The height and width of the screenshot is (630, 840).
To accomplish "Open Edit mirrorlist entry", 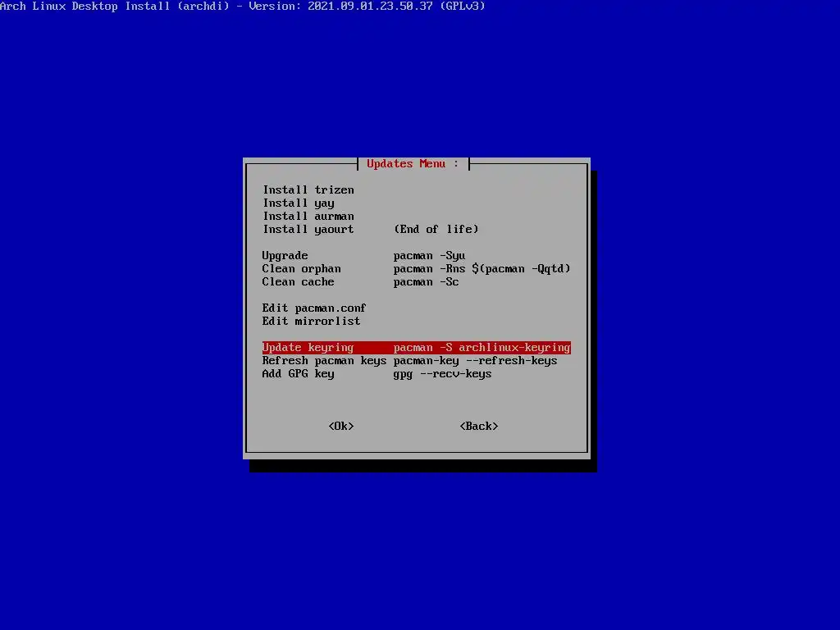I will (311, 322).
